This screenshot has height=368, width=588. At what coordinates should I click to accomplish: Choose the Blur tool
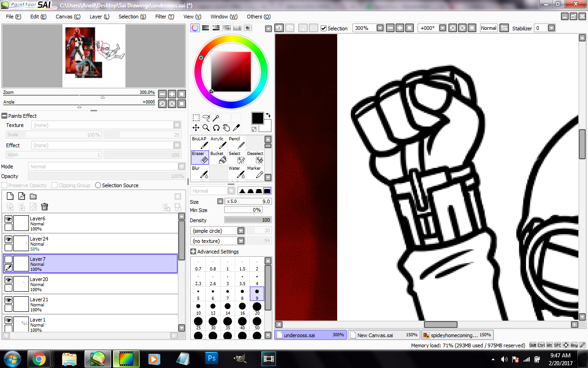coord(200,172)
